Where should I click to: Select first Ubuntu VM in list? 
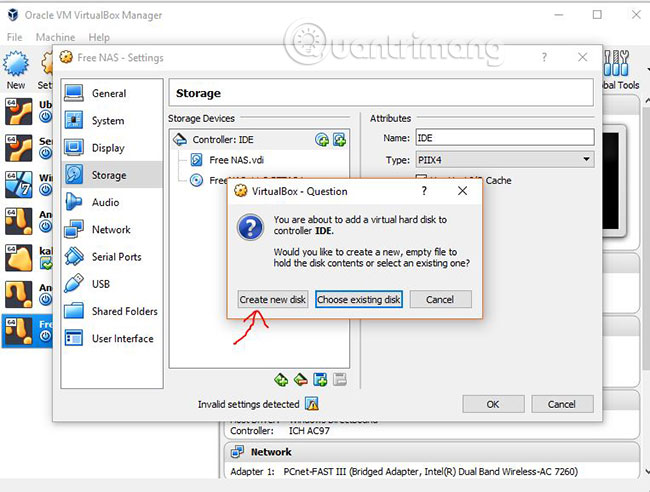(28, 111)
